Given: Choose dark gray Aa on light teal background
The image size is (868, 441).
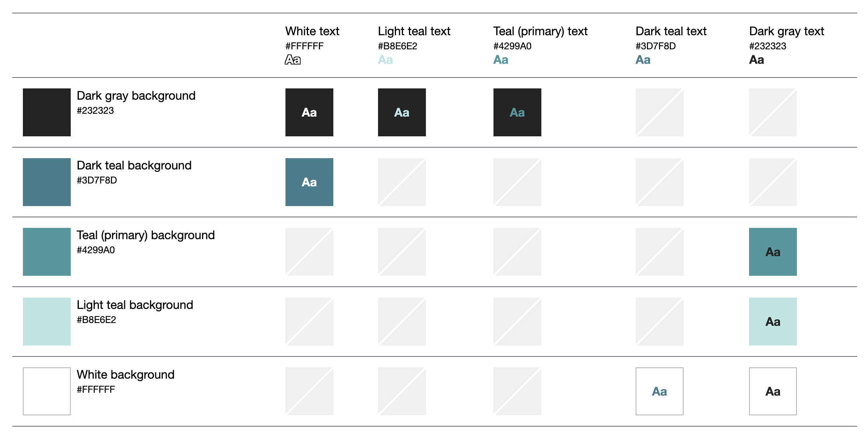Looking at the screenshot, I should tap(773, 322).
